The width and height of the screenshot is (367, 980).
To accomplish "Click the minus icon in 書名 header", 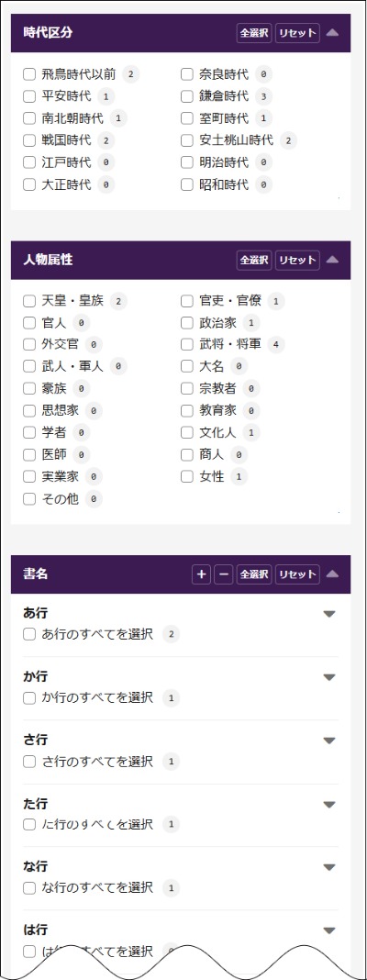I will pyautogui.click(x=223, y=574).
